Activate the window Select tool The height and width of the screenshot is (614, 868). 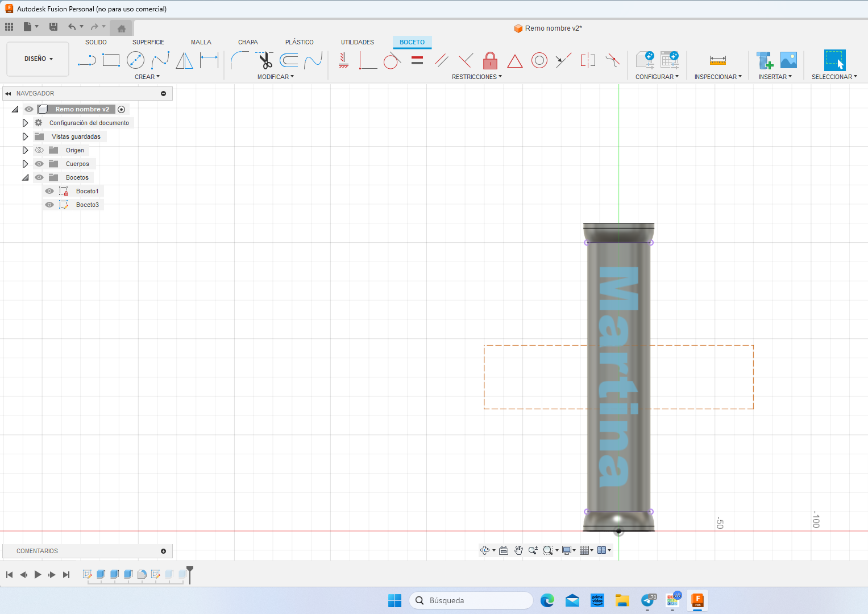pyautogui.click(x=834, y=60)
